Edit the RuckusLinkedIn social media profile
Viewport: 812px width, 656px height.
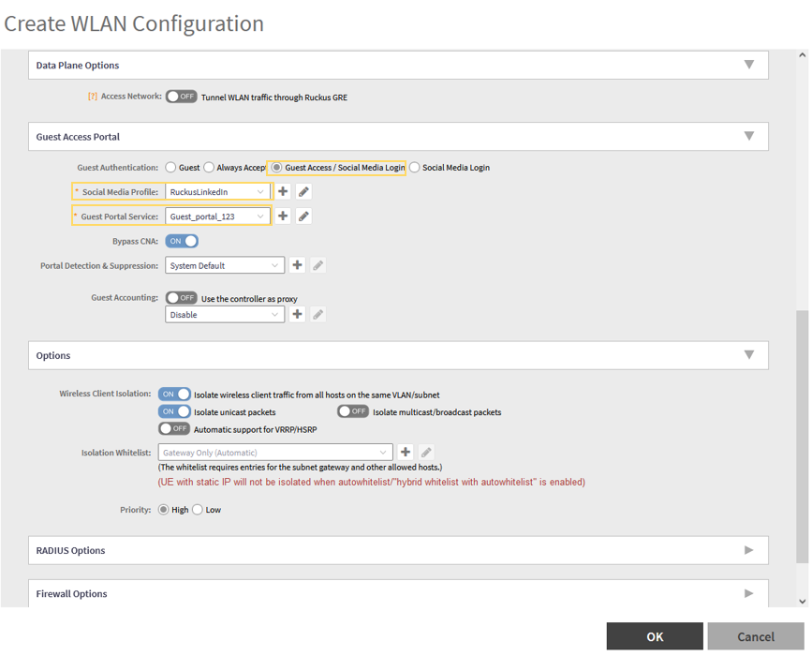[304, 192]
